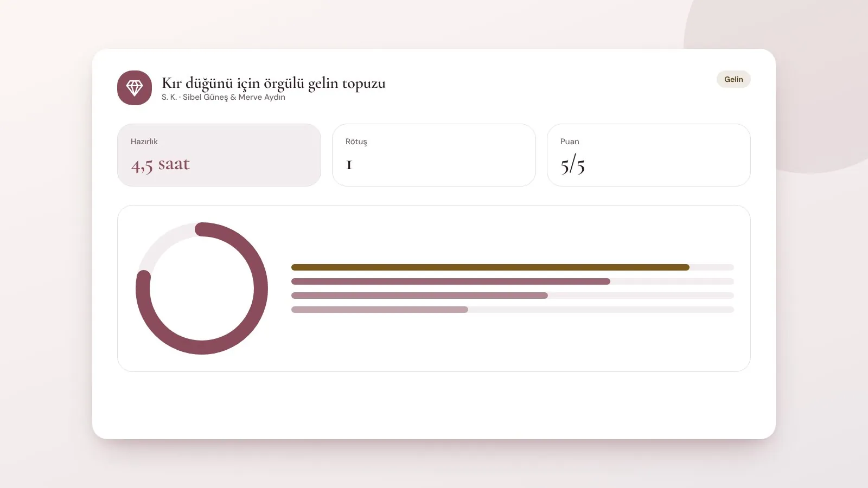The image size is (868, 488).
Task: Click the unfilled grey section of donut ring
Action: (163, 242)
